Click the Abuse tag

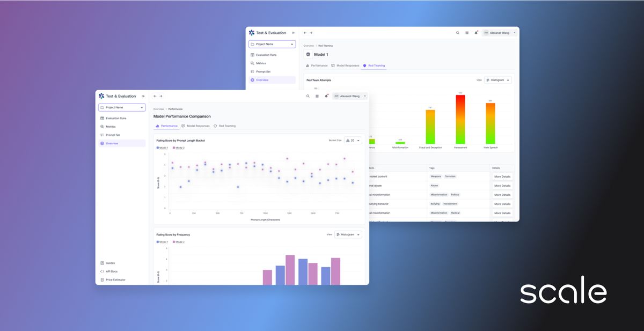coord(434,186)
